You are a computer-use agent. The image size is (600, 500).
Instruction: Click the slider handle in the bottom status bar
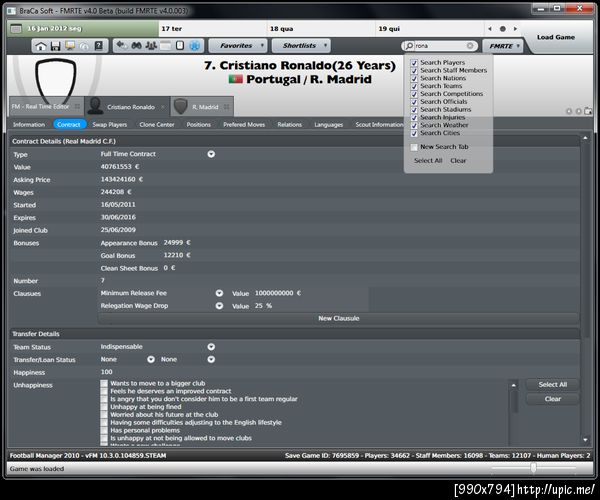533,467
